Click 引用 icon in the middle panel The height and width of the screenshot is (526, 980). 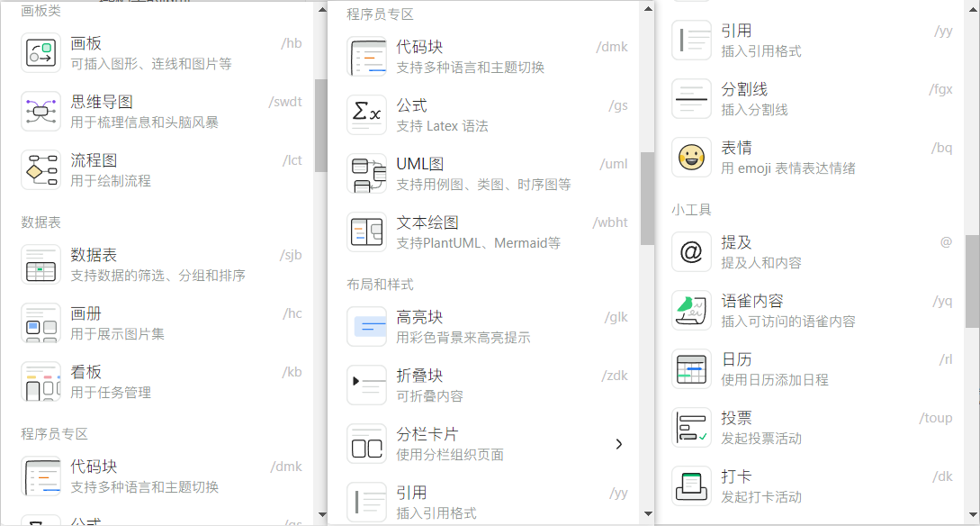367,503
